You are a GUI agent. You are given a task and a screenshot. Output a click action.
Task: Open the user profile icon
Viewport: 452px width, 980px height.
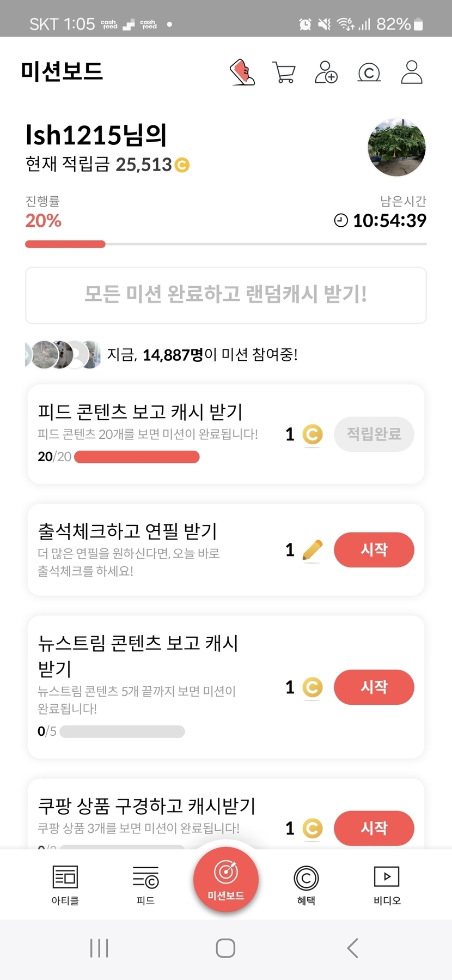(412, 72)
